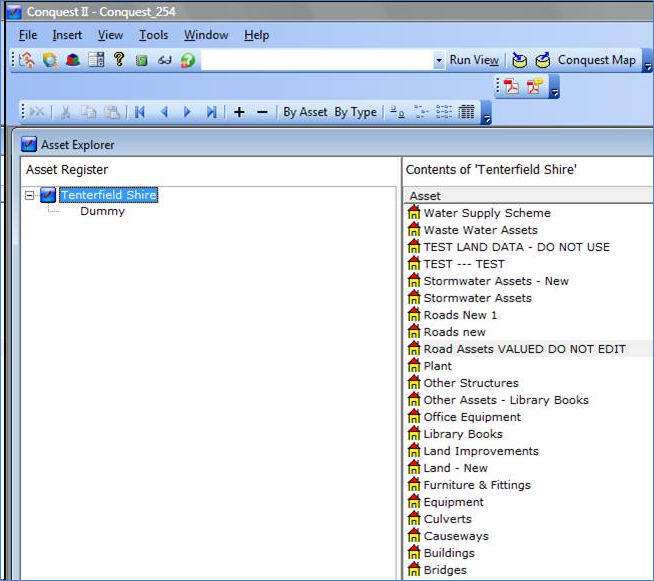The width and height of the screenshot is (654, 581).
Task: Click the magnifier search toolbar icon
Action: coord(50,60)
